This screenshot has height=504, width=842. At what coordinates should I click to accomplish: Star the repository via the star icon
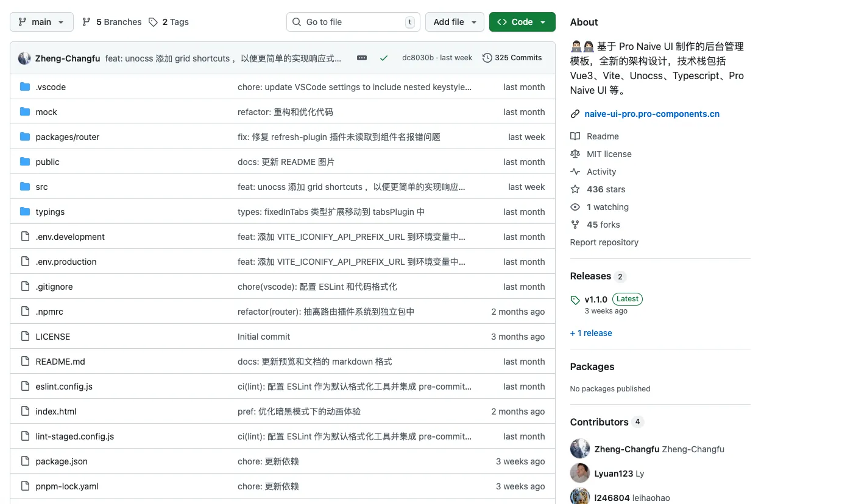pyautogui.click(x=575, y=189)
